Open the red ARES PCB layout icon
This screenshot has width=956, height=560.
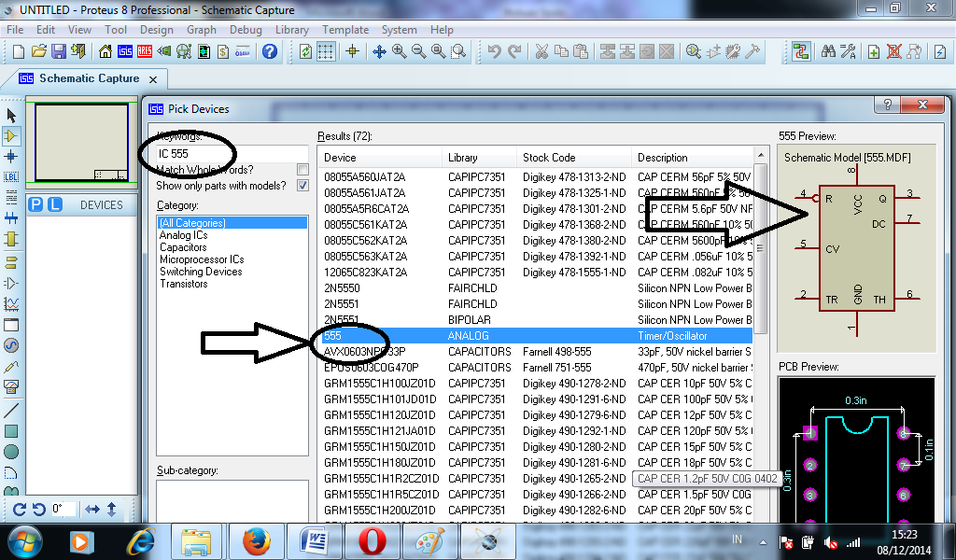pyautogui.click(x=145, y=51)
